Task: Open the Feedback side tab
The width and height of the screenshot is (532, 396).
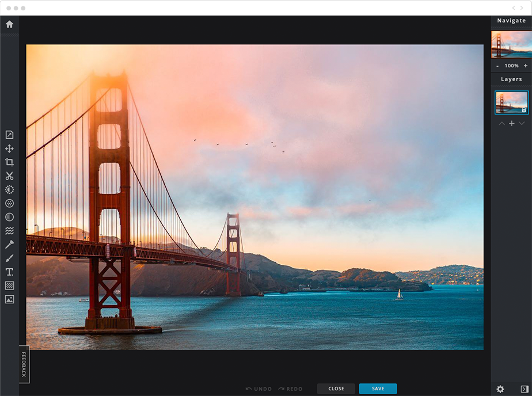Action: (x=24, y=364)
